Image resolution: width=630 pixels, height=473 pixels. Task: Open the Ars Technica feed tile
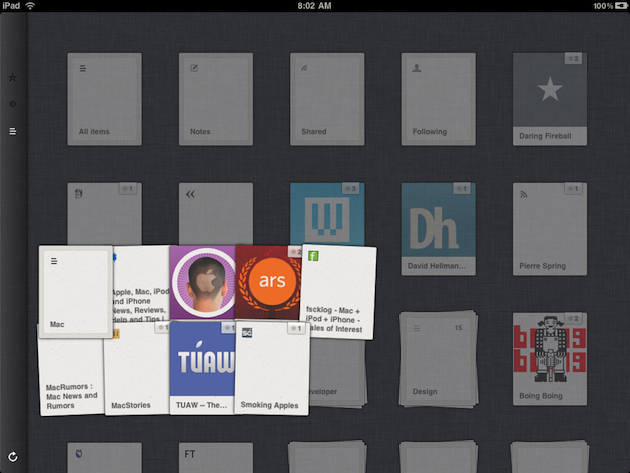coord(268,282)
